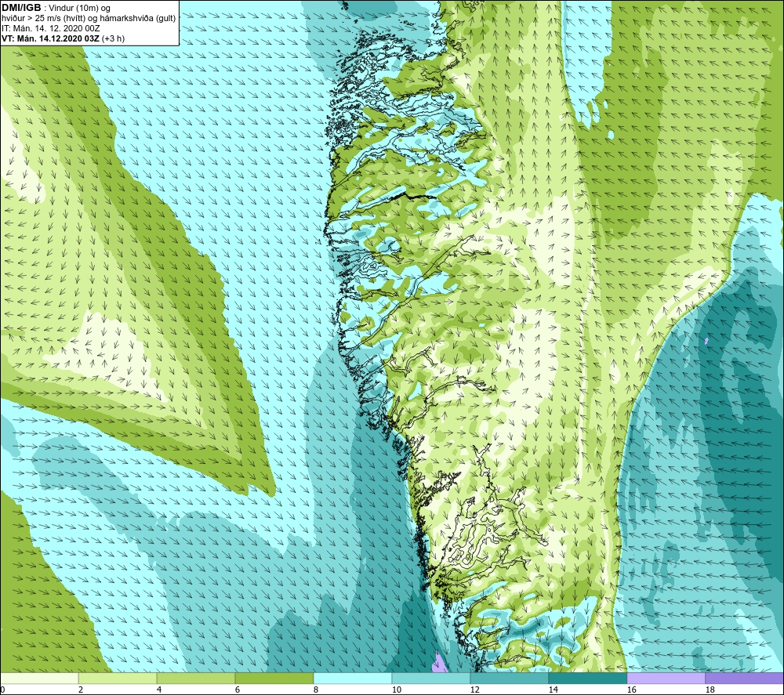Click the 8–10 m/s pale cyan legend swatch
784x695 pixels.
click(353, 678)
